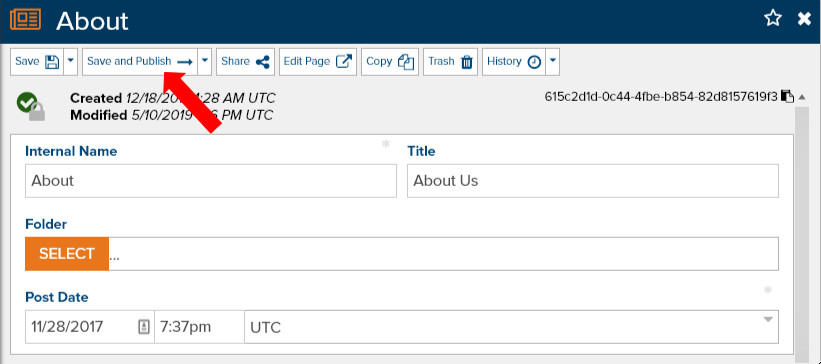
Task: Click the Save button
Action: pos(37,62)
